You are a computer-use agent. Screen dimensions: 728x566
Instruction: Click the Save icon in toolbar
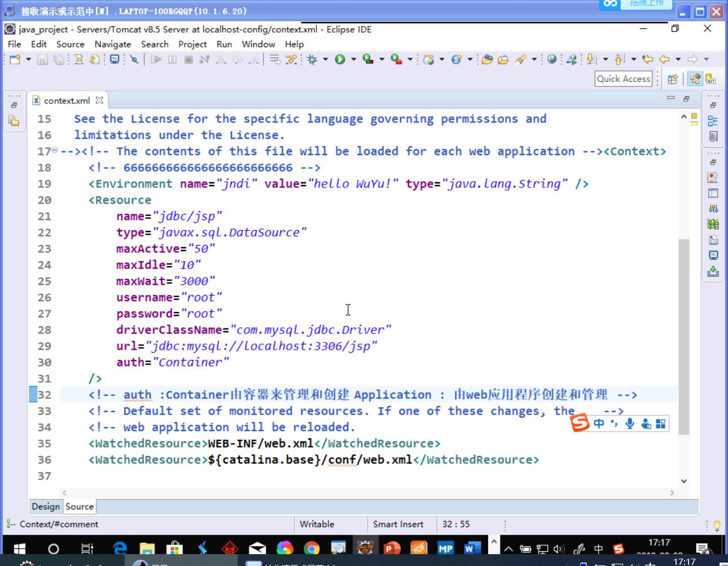[42, 59]
